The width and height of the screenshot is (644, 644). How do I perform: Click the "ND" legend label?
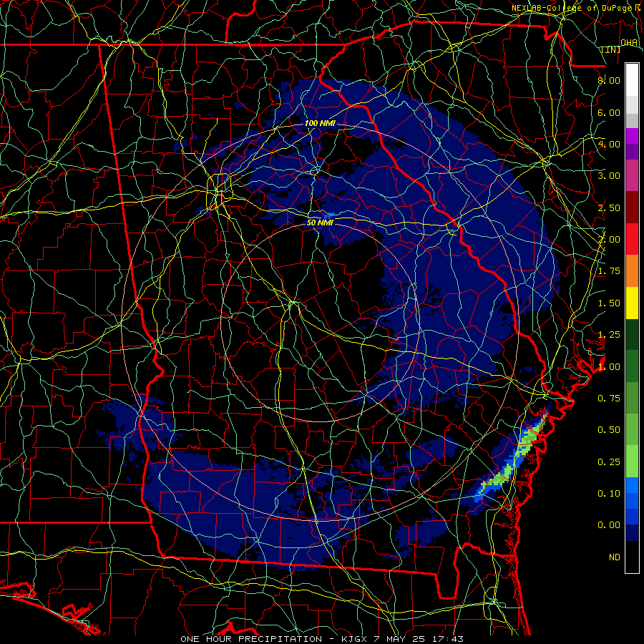point(615,557)
